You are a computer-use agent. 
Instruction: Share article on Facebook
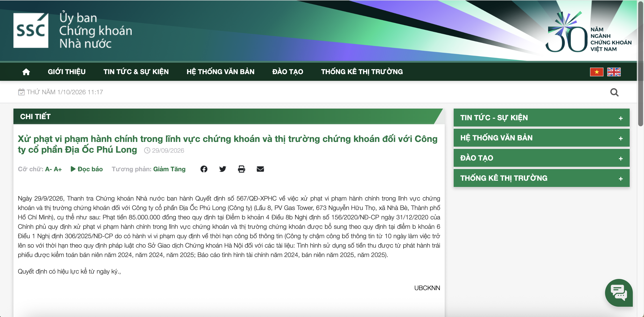[x=204, y=169]
